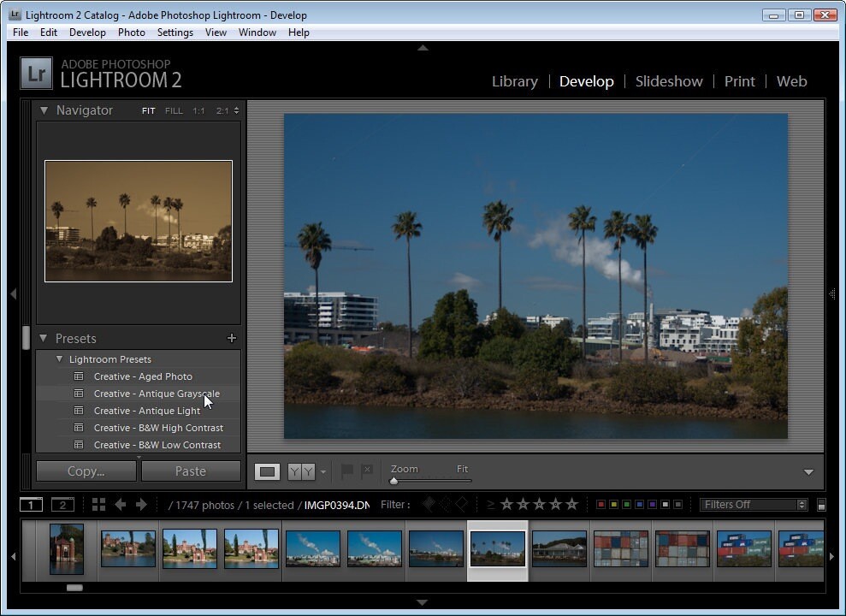
Task: Open the File menu
Action: click(x=21, y=33)
